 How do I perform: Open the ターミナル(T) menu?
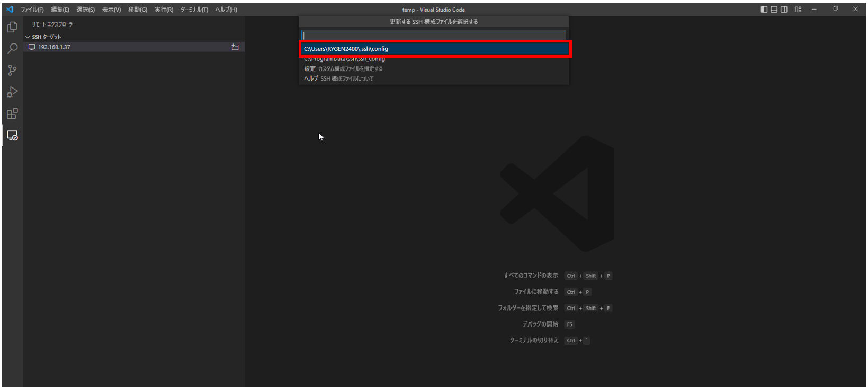(x=194, y=10)
